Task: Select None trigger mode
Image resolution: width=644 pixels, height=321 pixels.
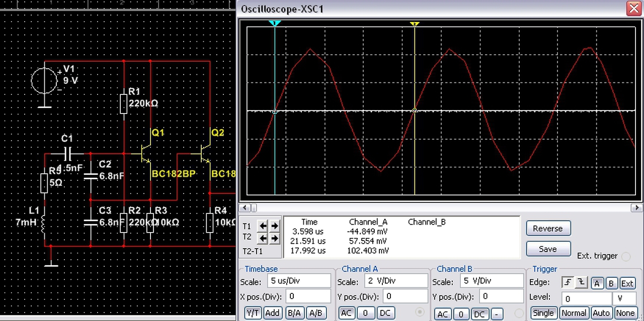Action: [625, 313]
